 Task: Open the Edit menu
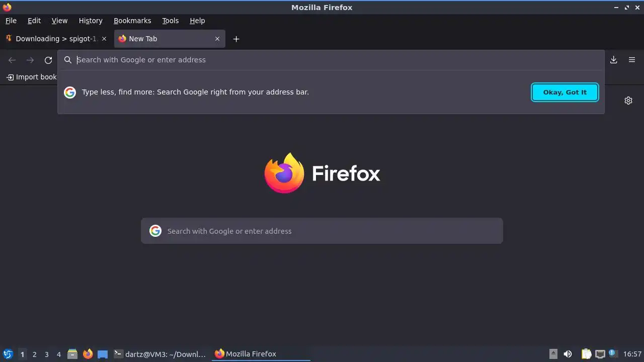[x=34, y=21]
